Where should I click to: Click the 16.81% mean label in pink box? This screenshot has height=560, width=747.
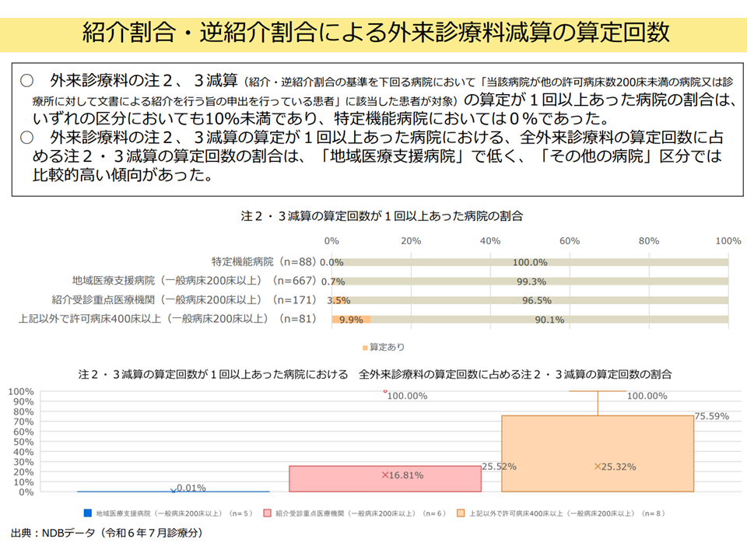tap(406, 475)
